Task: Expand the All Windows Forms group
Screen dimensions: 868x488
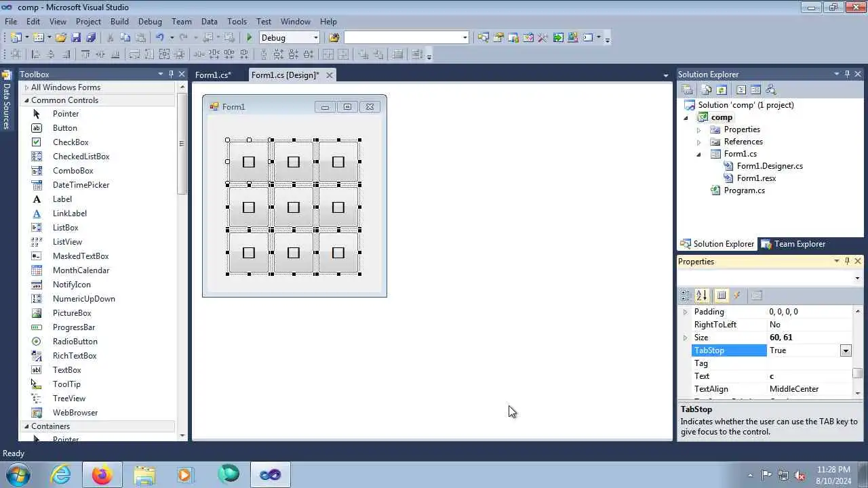Action: pos(27,87)
